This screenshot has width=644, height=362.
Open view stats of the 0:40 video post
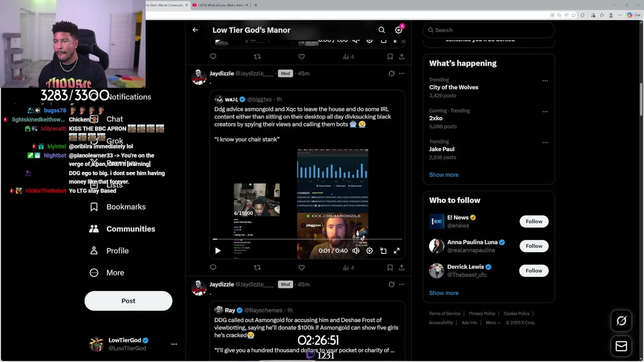349,267
